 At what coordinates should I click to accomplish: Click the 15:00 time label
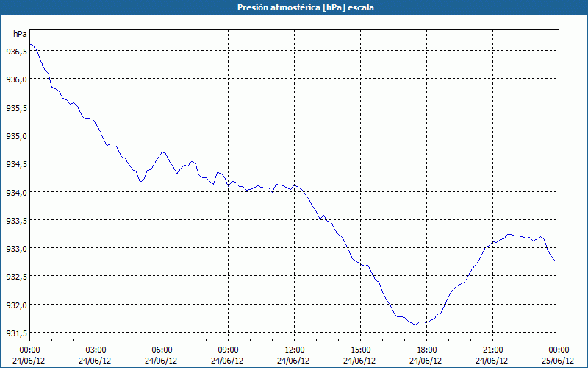click(x=360, y=350)
